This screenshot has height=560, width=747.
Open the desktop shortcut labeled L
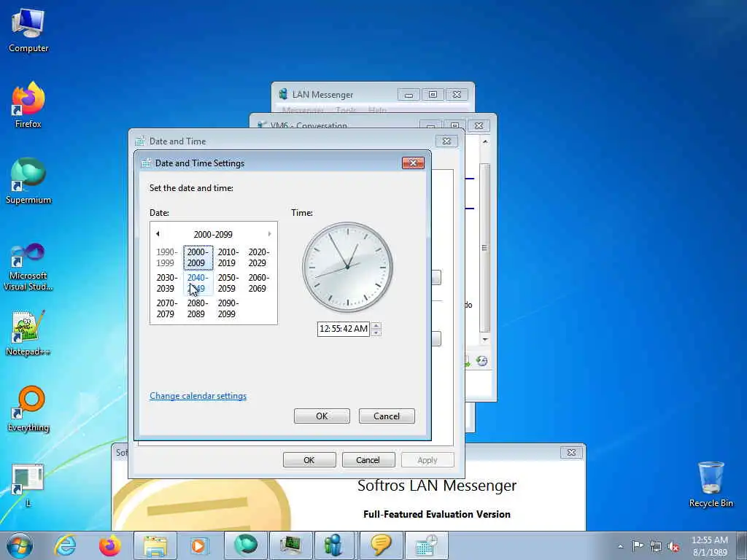[28, 485]
